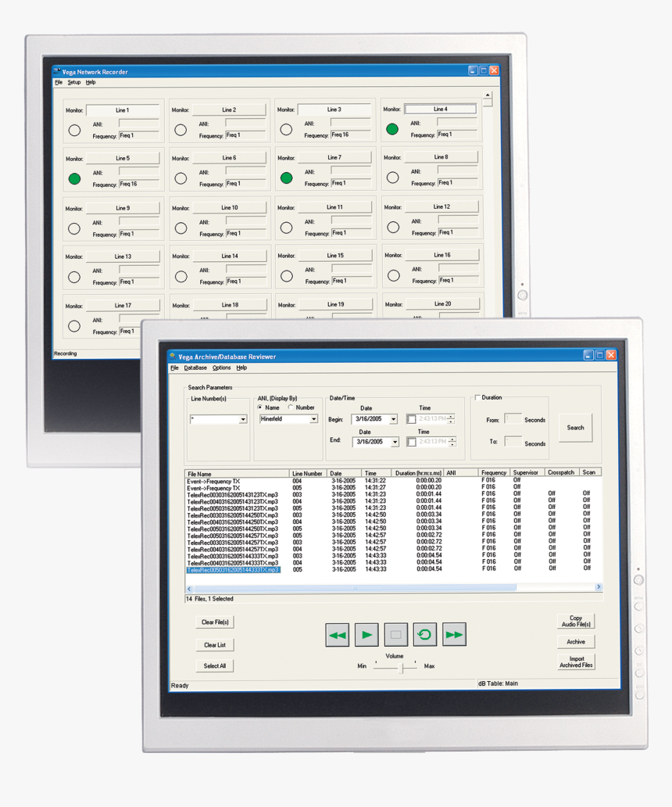Open the End date dropdown
This screenshot has height=807, width=672.
(394, 443)
